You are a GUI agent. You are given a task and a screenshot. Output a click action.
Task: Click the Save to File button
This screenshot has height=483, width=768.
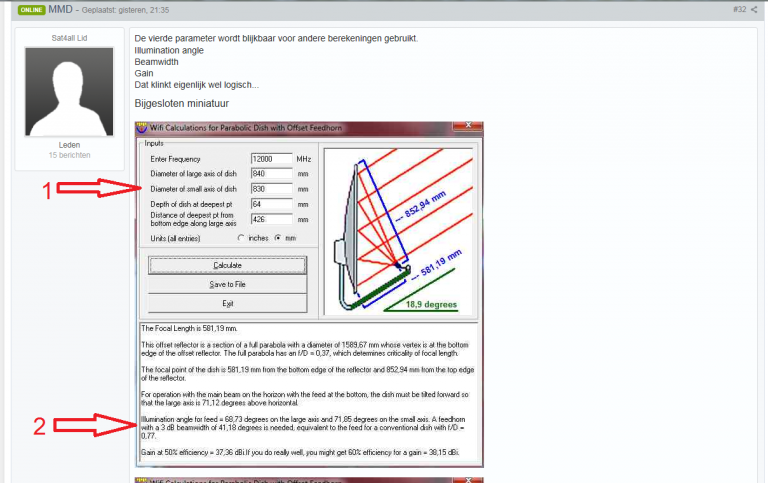(x=227, y=284)
